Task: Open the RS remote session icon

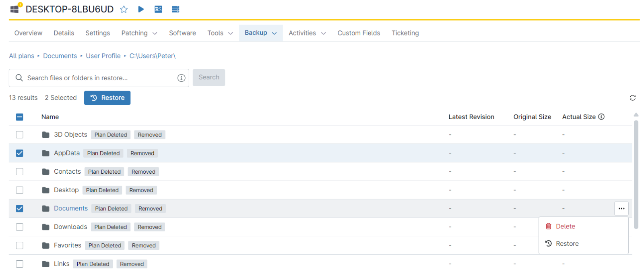Action: coord(158,9)
